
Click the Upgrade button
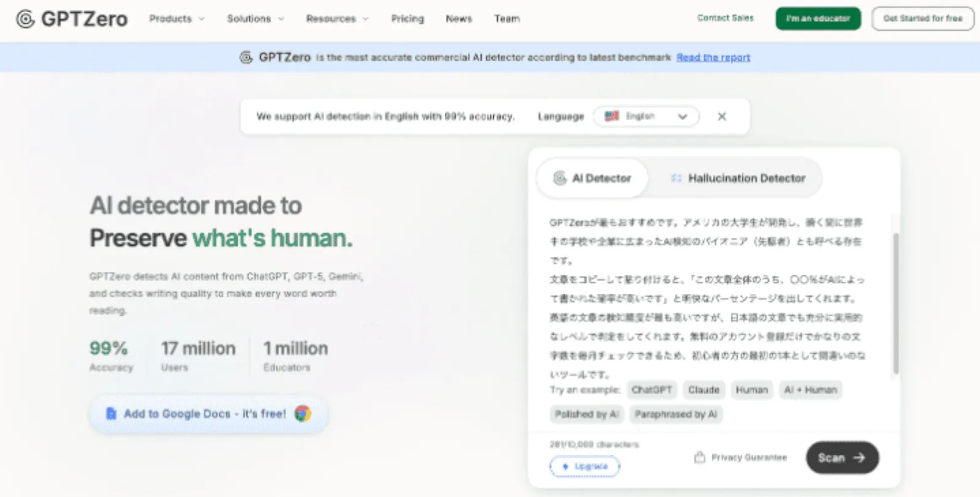(585, 466)
